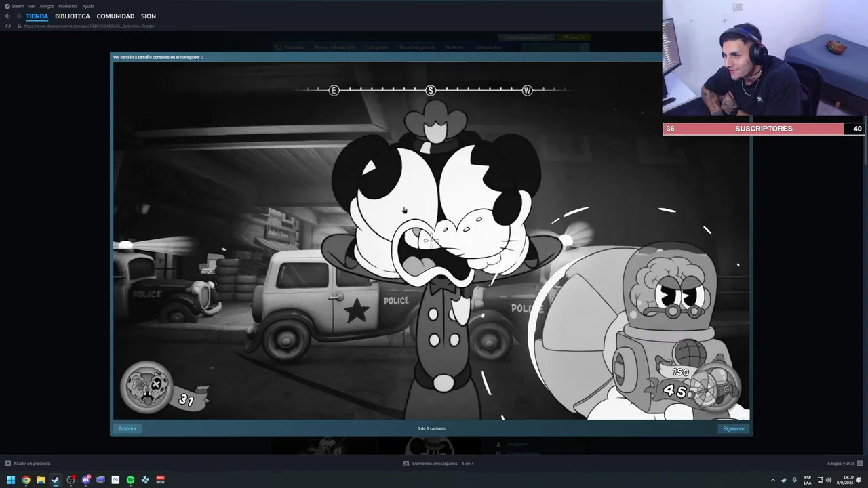
Task: Click the padlock icon beside the URL
Action: coord(19,26)
